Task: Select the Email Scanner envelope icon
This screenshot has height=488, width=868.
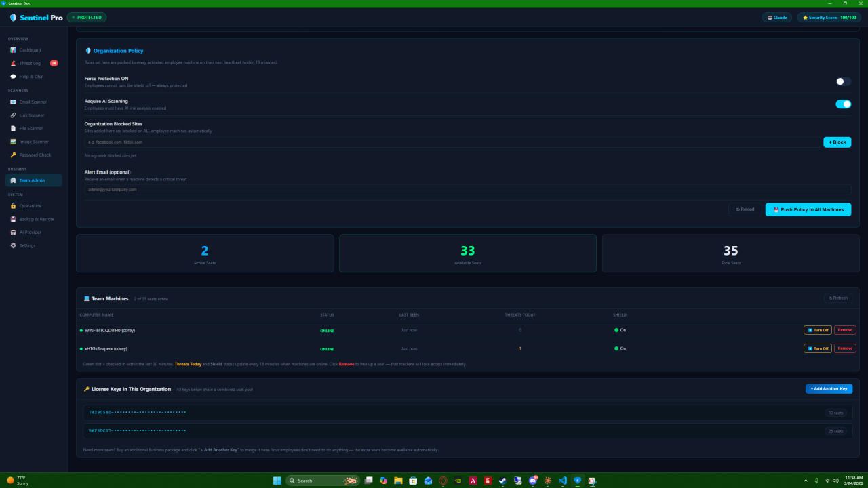Action: click(x=13, y=102)
